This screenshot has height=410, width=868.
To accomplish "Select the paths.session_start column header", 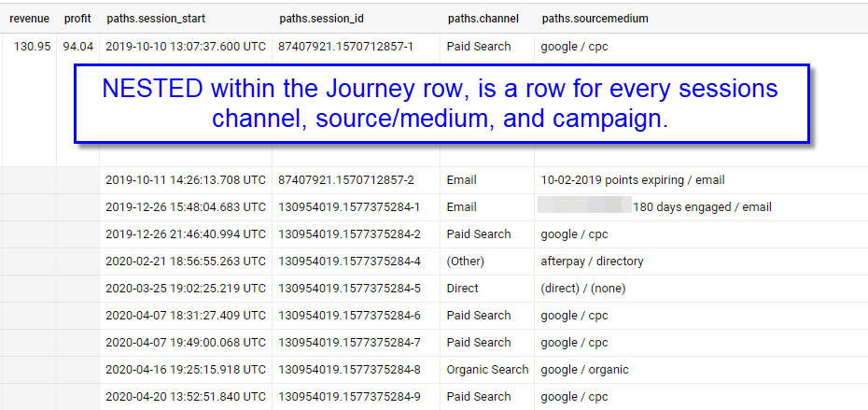I will tap(156, 19).
